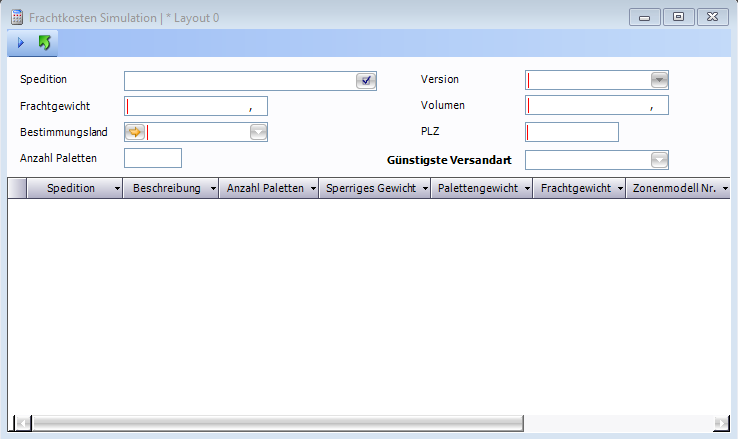Open the Günstigste Versandart dropdown
The height and width of the screenshot is (439, 738).
click(659, 160)
